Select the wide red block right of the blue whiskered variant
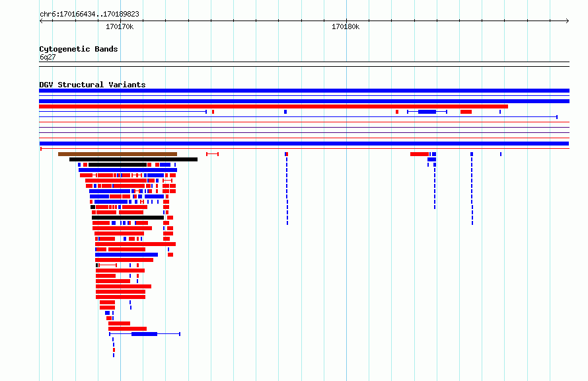588x381 pixels. pyautogui.click(x=466, y=112)
